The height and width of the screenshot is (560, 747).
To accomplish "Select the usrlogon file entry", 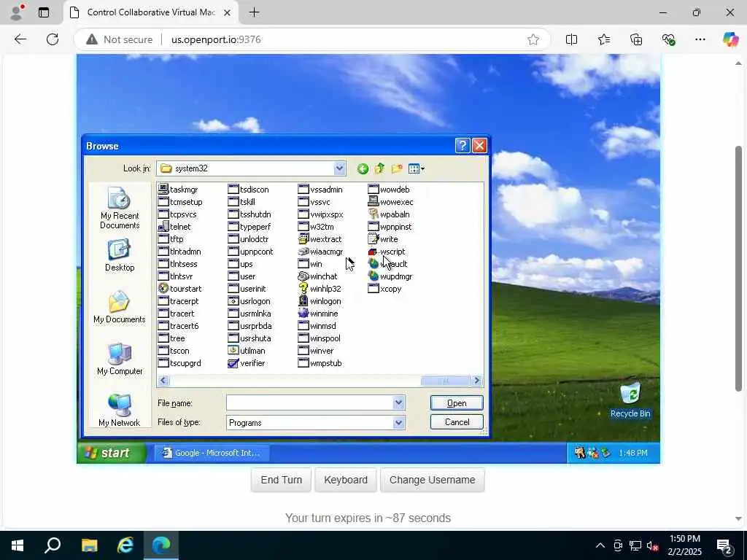I will (x=249, y=301).
